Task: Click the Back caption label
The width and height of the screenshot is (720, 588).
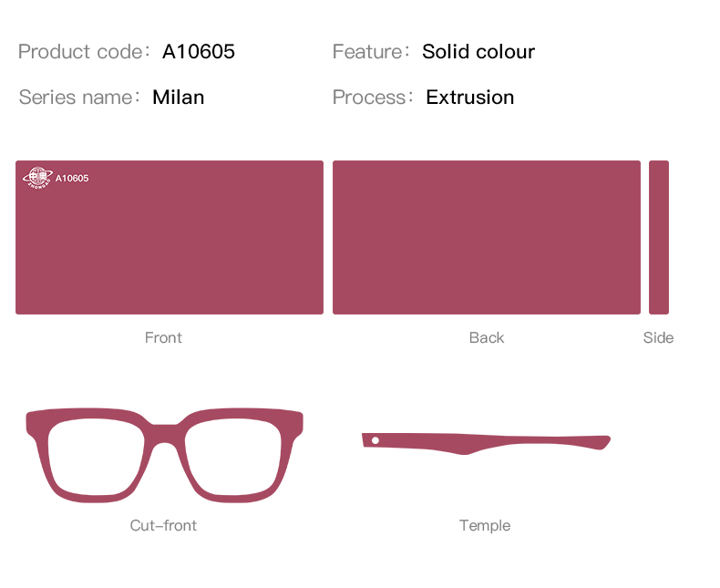Action: coord(486,338)
